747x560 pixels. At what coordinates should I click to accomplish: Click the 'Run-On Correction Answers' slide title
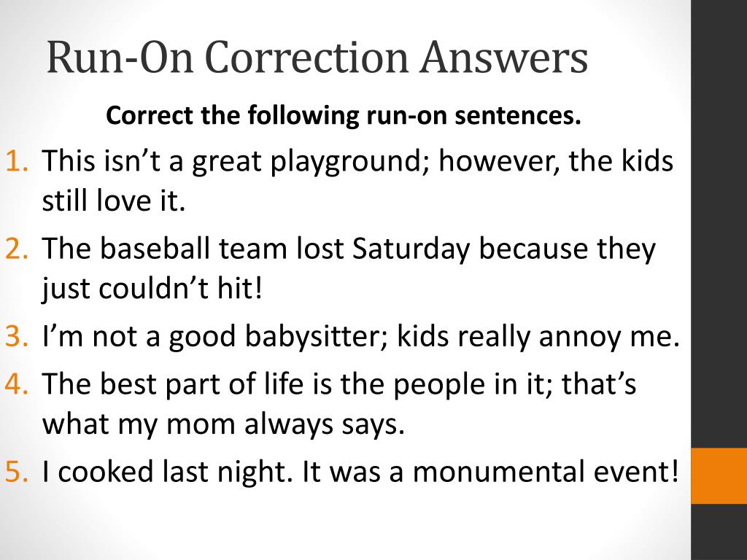(x=317, y=57)
